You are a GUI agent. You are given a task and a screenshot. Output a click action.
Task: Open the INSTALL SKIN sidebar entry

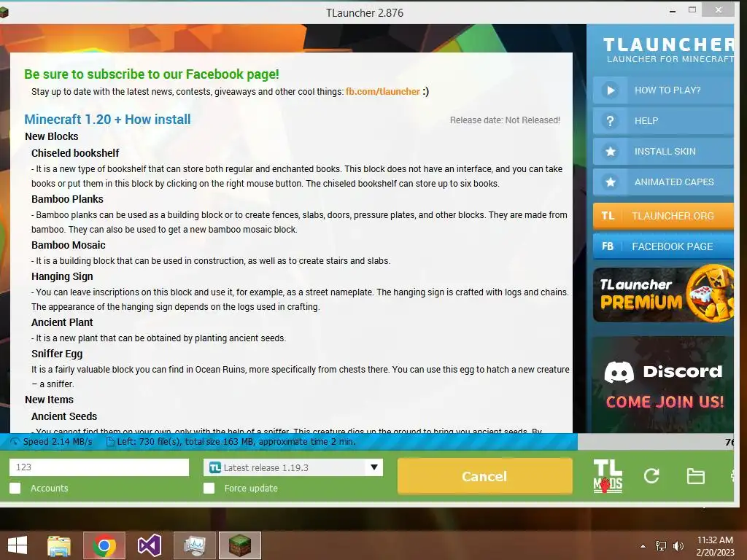(x=663, y=152)
